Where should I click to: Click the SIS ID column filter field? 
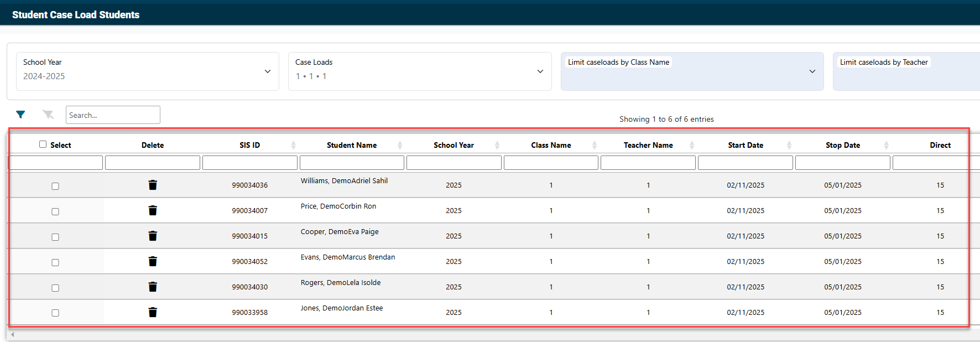(x=250, y=163)
